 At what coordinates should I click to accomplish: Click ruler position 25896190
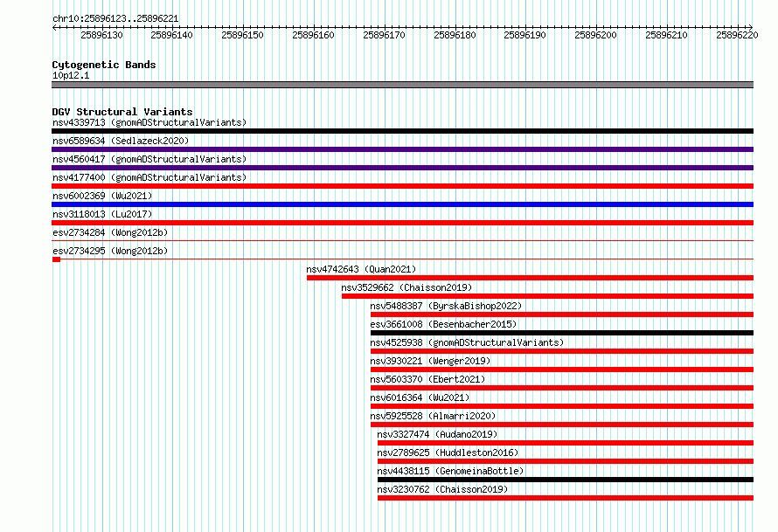[x=525, y=35]
